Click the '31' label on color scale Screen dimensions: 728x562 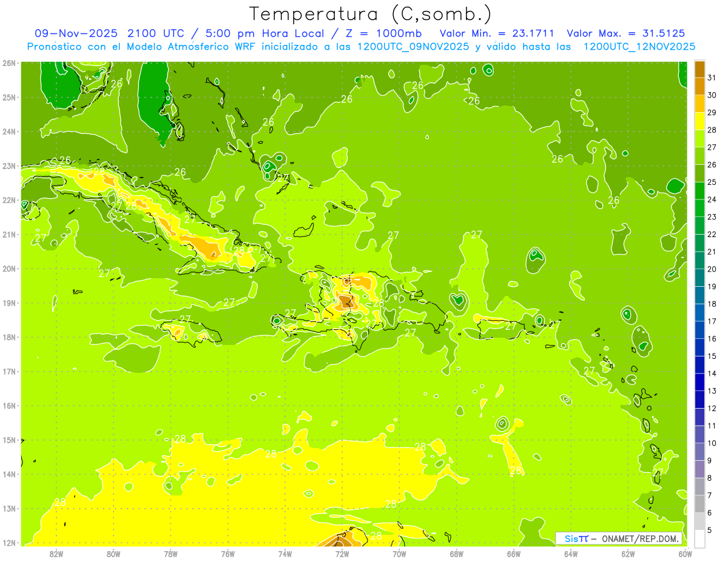point(712,78)
